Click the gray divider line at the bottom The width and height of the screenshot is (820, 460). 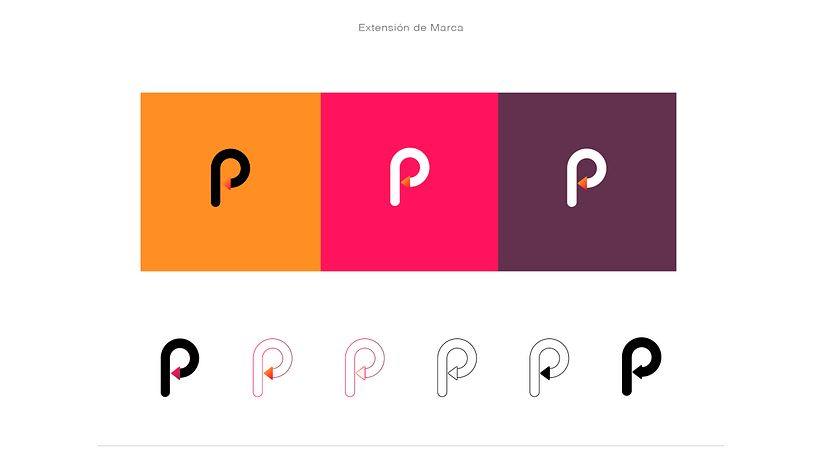pyautogui.click(x=411, y=446)
